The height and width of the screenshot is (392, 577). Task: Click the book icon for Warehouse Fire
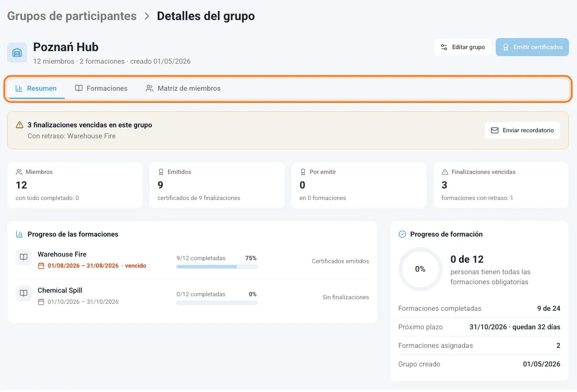click(24, 257)
